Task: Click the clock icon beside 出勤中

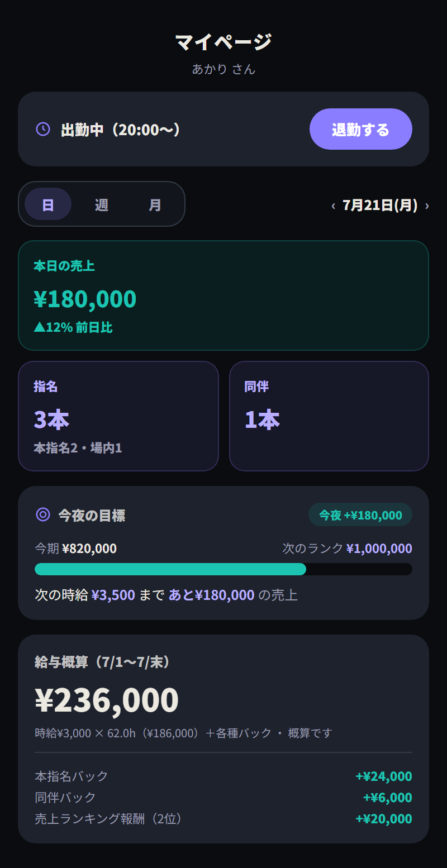Action: [43, 129]
